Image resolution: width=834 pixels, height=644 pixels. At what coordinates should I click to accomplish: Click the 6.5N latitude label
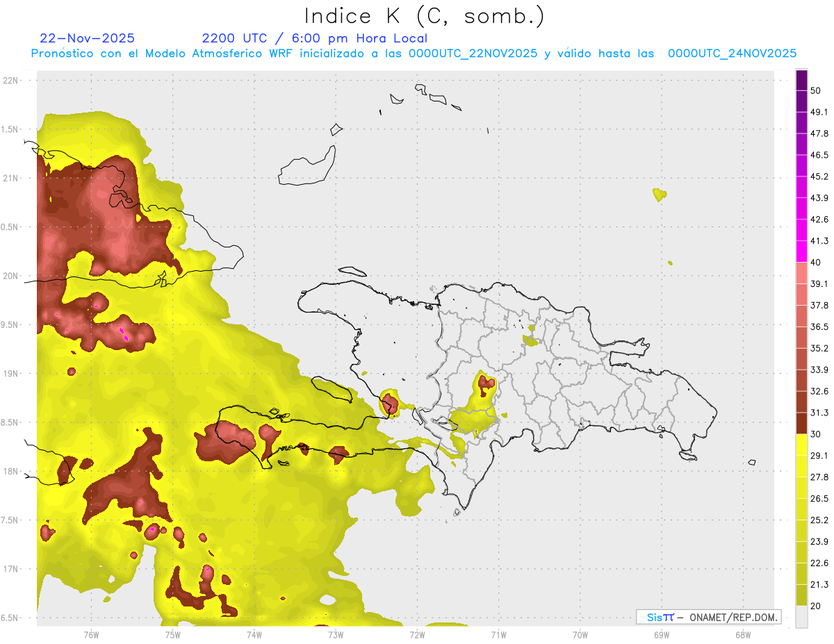(x=10, y=618)
